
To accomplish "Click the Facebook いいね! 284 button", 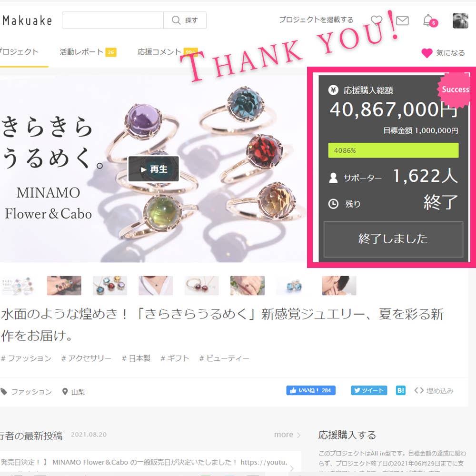I will point(311,390).
